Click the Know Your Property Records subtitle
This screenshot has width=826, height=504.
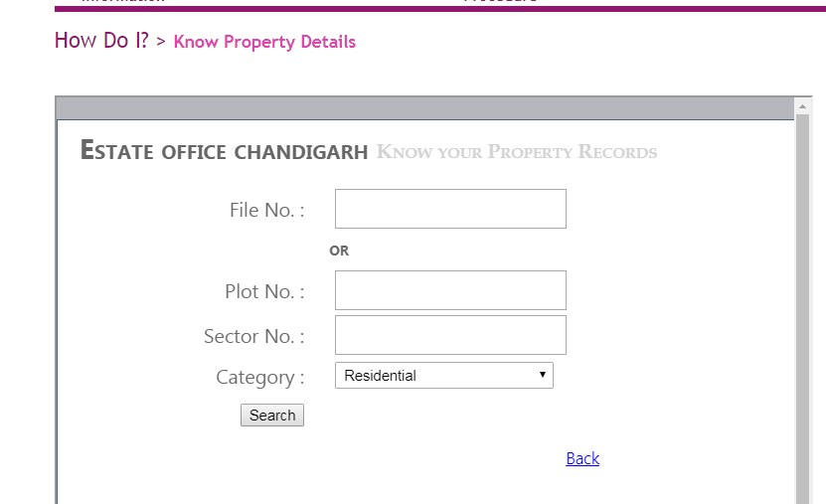click(517, 153)
